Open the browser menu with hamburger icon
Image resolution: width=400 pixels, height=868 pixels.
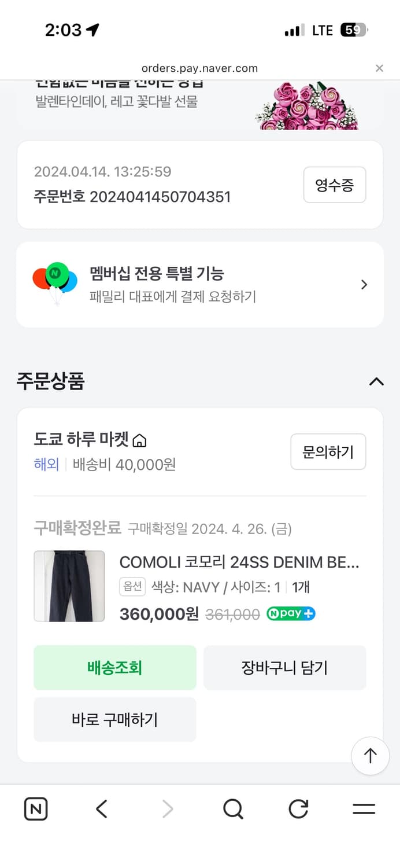[363, 809]
